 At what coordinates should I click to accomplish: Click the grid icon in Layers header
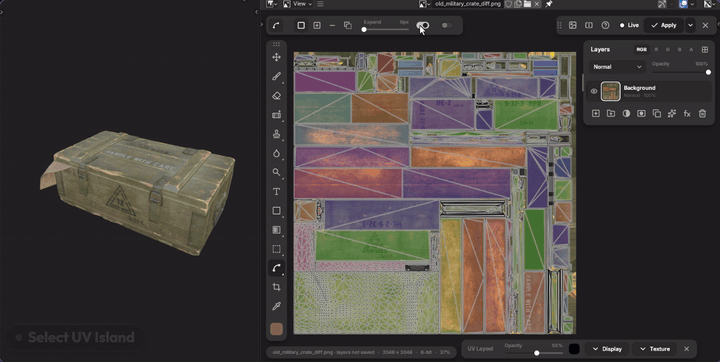705,50
